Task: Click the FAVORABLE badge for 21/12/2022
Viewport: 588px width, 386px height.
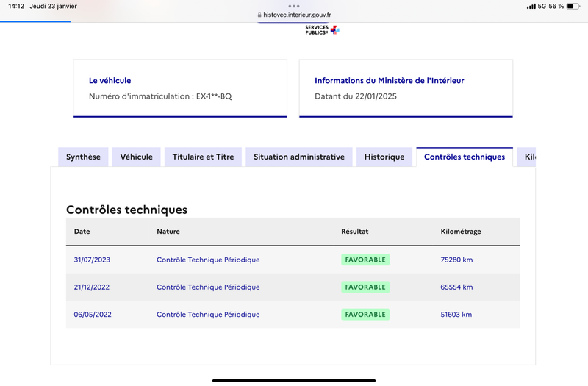Action: 365,287
